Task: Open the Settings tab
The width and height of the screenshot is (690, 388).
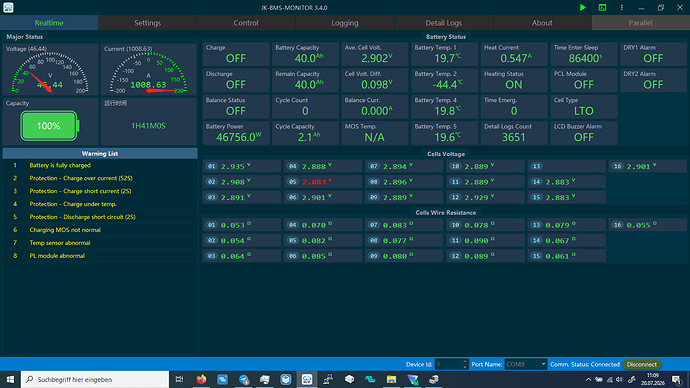Action: coord(147,23)
